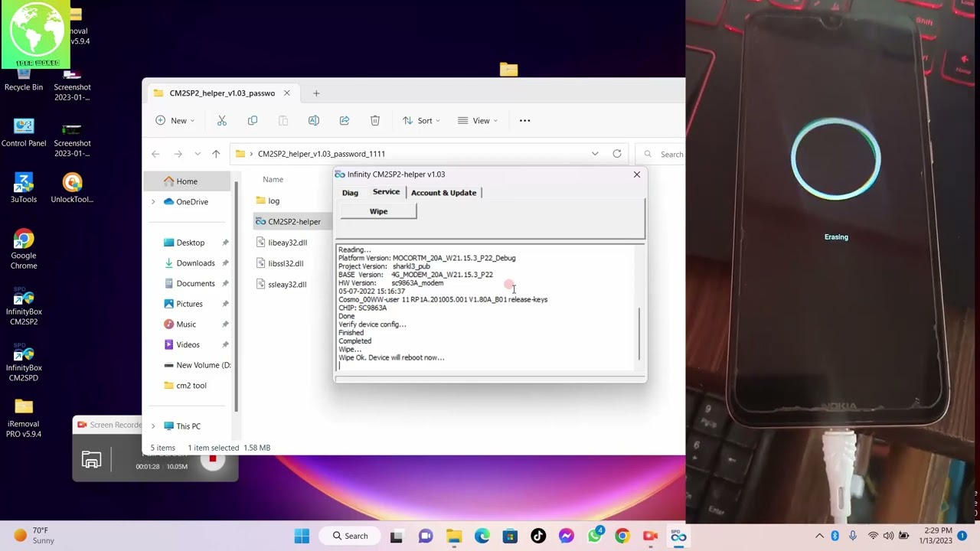Open Music in navigation pane
980x551 pixels.
pyautogui.click(x=186, y=324)
